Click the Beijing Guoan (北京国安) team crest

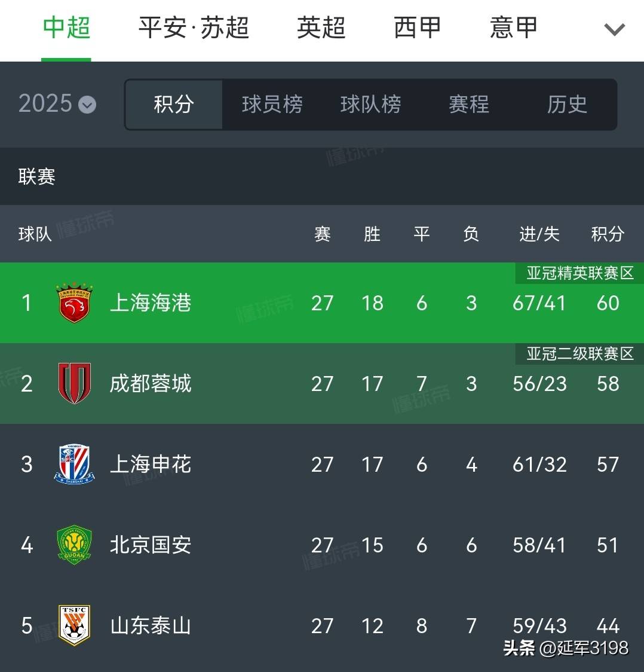74,545
